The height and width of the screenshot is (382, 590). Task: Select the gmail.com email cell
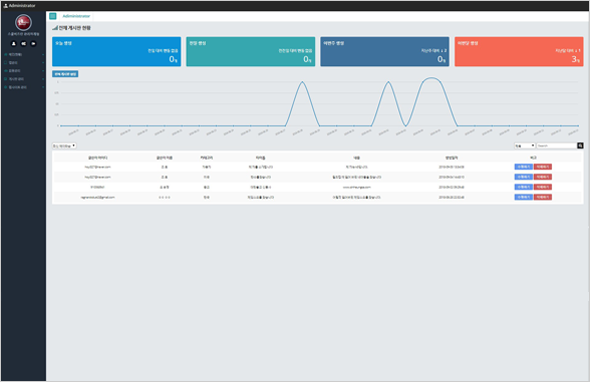[98, 197]
